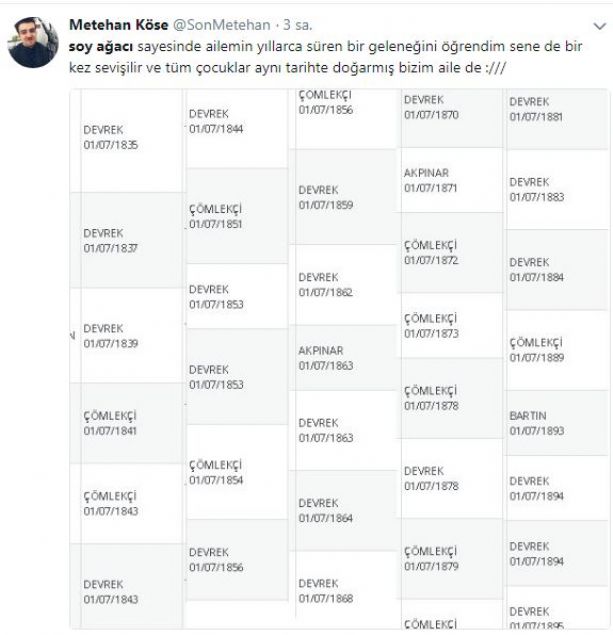Image resolution: width=613 pixels, height=635 pixels.
Task: Select the DEVREK 01/07/1835 cell
Action: (x=111, y=138)
